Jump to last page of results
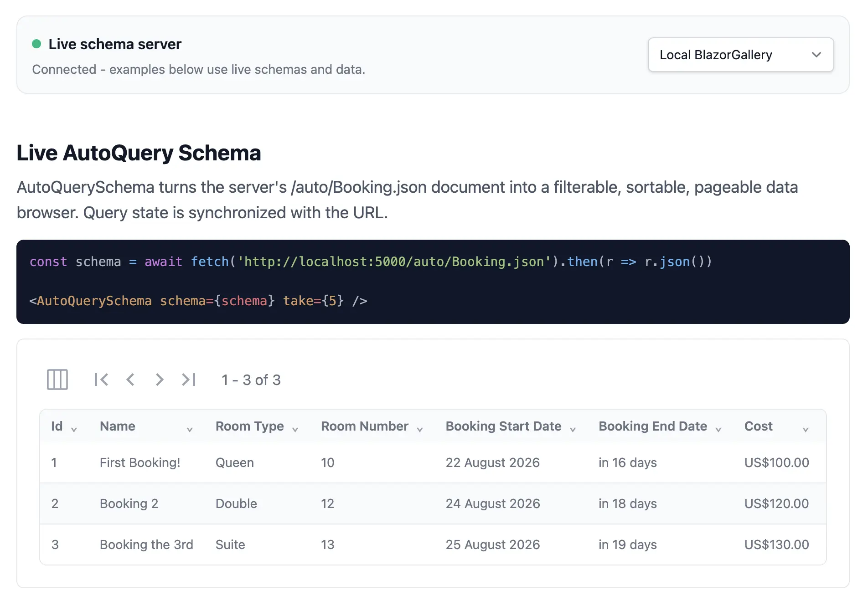Viewport: 868px width, 606px height. click(x=189, y=380)
